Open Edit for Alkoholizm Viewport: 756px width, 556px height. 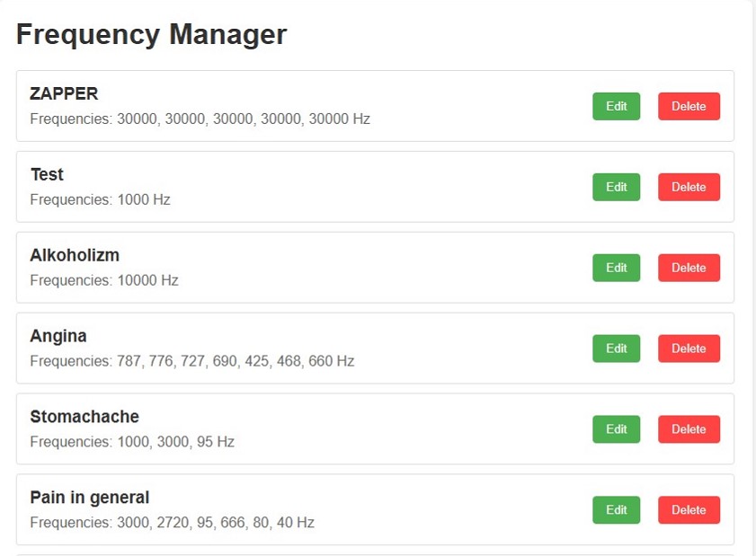[x=616, y=268]
